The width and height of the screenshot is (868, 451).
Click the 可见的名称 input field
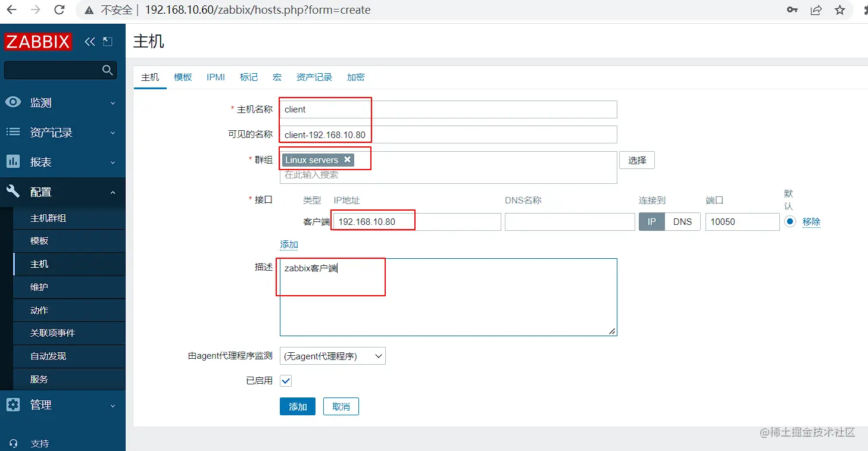point(448,134)
